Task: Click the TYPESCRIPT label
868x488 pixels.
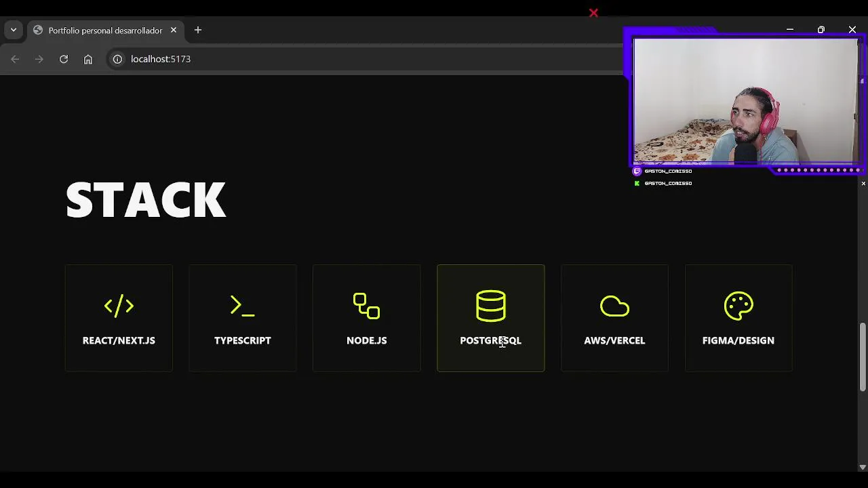Action: 243,340
